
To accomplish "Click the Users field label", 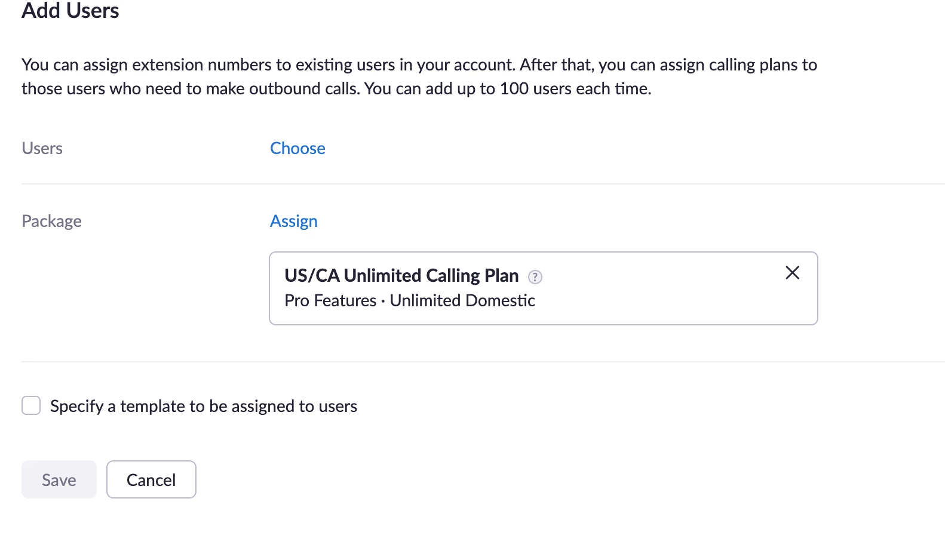I will [42, 148].
